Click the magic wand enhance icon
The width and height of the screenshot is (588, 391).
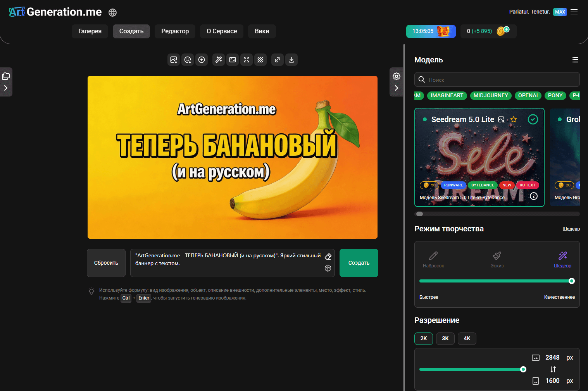tap(219, 60)
